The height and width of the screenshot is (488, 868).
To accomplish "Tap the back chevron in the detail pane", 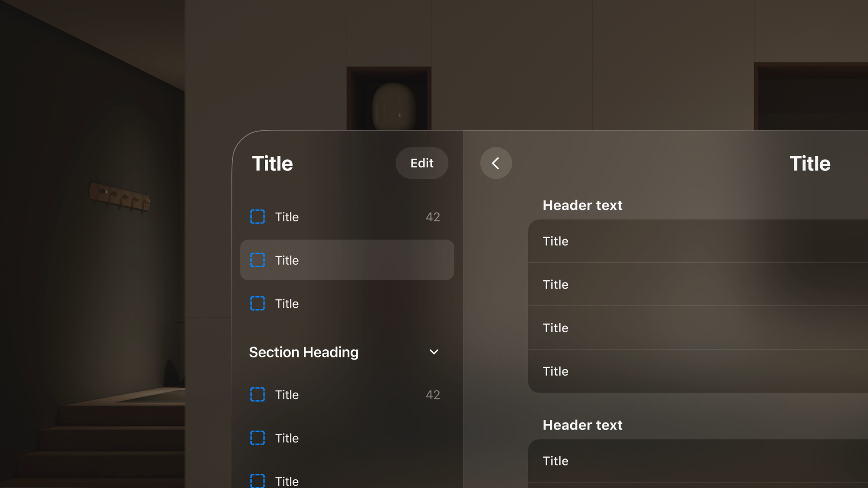I will point(496,163).
